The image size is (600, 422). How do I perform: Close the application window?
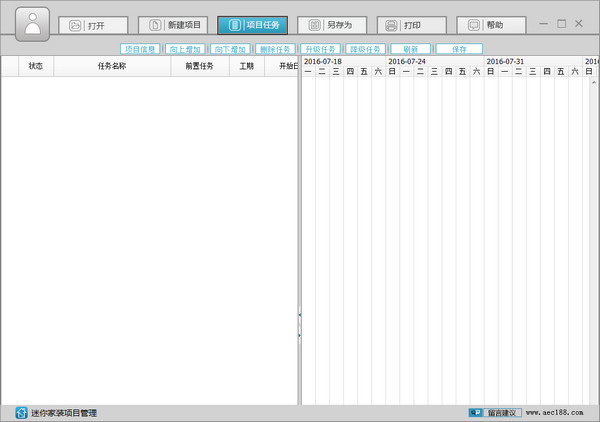pyautogui.click(x=579, y=24)
